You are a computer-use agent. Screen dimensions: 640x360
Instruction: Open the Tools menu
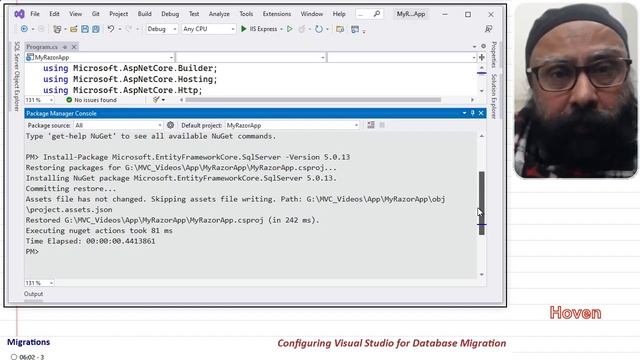tap(246, 14)
